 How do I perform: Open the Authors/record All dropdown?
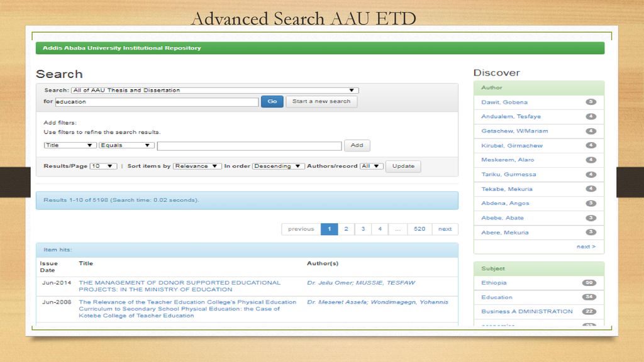point(371,166)
